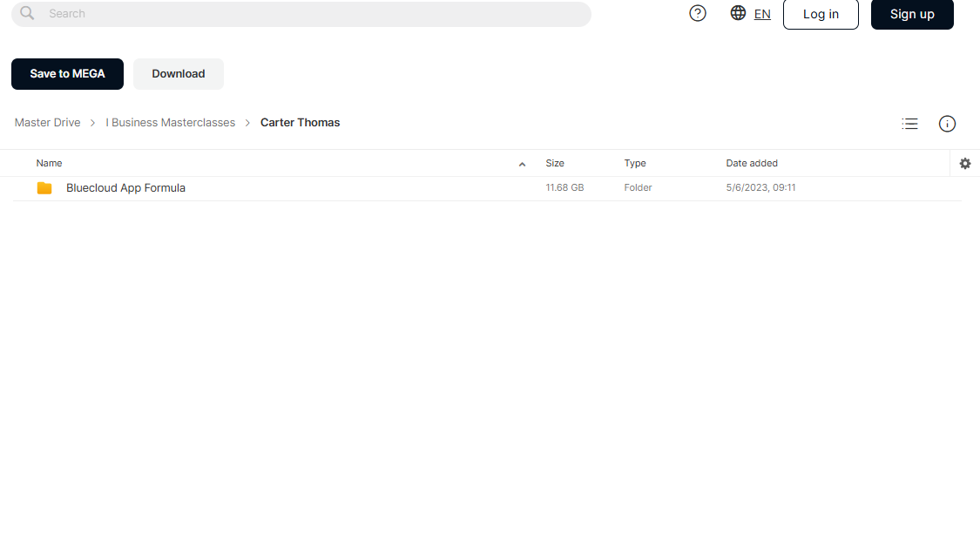Screen dimensions: 980x542
Task: Click the search magnifier icon
Action: click(27, 13)
